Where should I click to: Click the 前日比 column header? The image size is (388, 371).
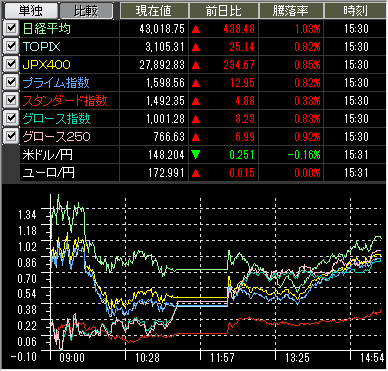[x=224, y=11]
